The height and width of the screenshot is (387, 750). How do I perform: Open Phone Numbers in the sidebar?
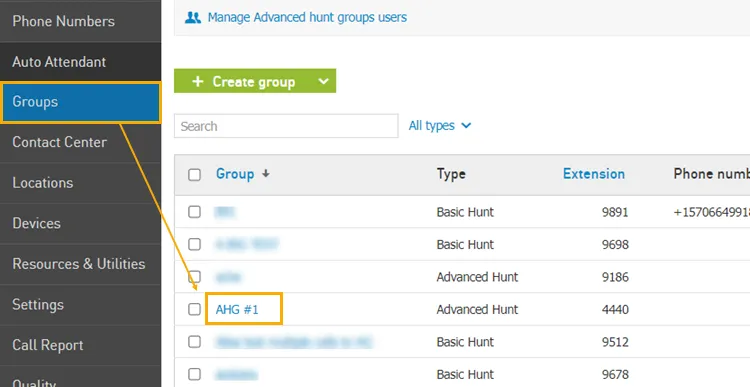click(80, 21)
